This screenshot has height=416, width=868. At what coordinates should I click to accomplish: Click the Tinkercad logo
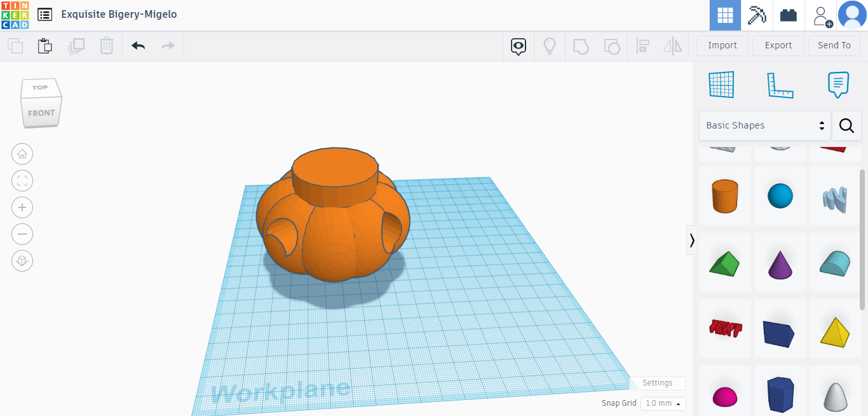(x=15, y=15)
